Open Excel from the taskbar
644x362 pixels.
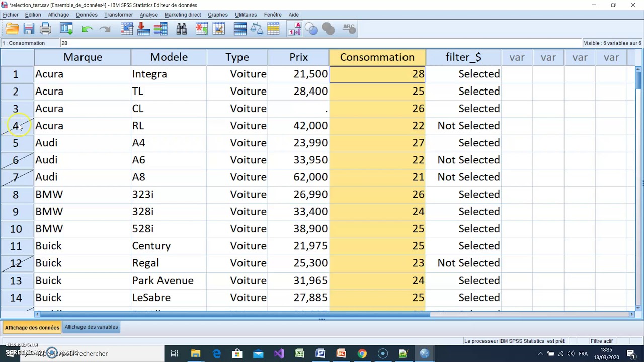(299, 354)
